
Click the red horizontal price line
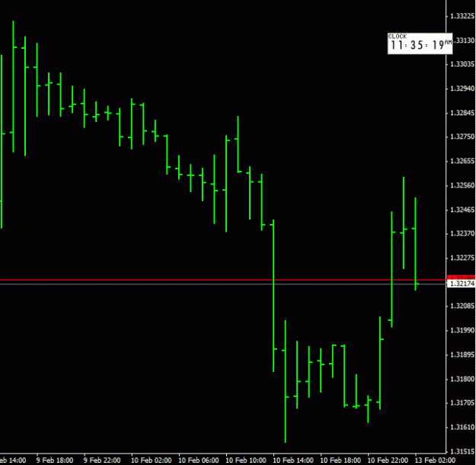pyautogui.click(x=223, y=279)
